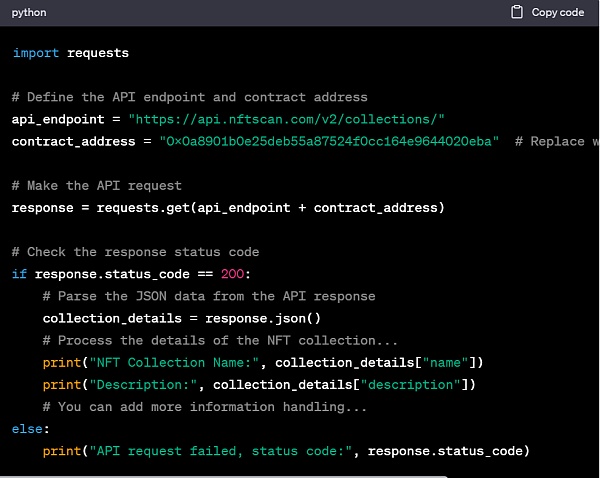Click the Copy code button label
Viewport: 600px width, 478px height.
point(558,12)
